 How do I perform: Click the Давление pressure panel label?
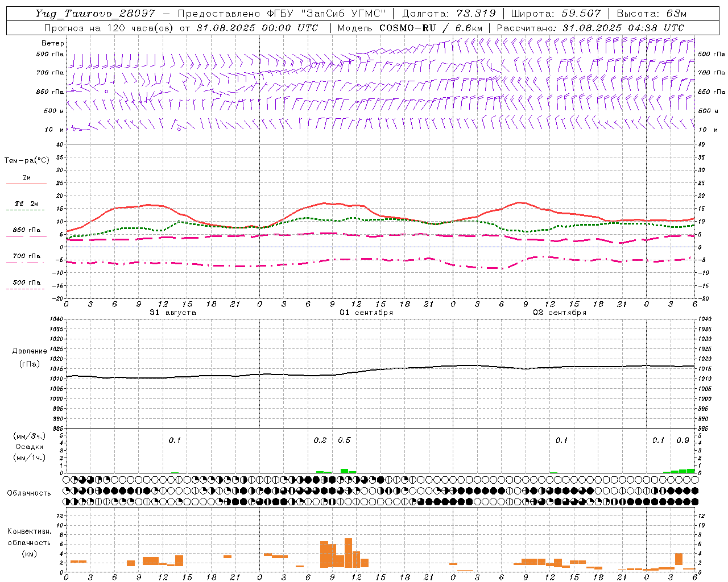pos(30,351)
